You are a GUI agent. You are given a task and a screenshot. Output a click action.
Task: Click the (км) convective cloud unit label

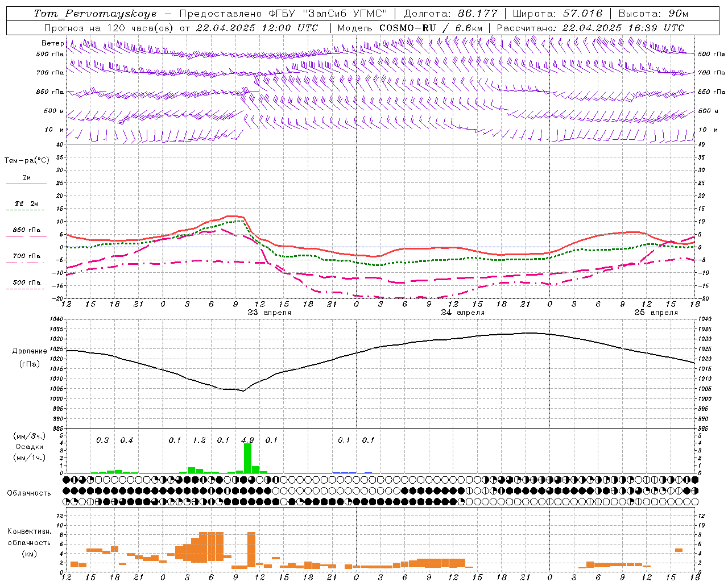tap(30, 554)
